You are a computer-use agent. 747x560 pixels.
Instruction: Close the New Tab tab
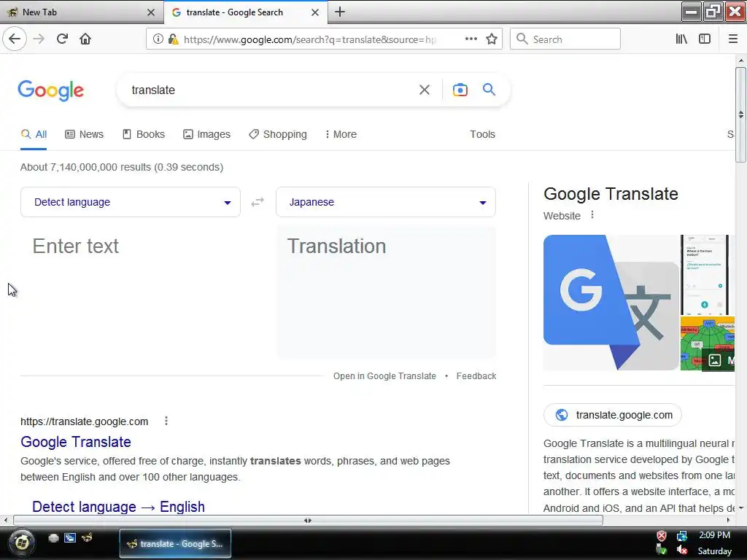151,12
